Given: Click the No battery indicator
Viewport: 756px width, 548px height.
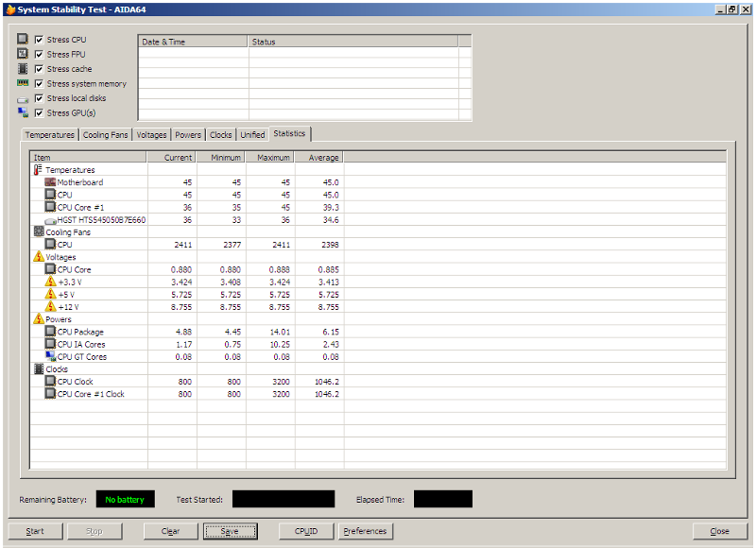Looking at the screenshot, I should click(x=126, y=499).
